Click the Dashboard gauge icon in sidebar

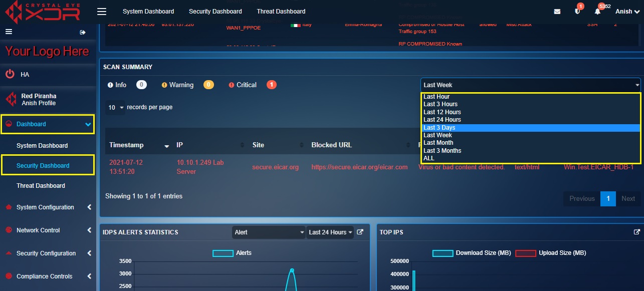tap(9, 124)
